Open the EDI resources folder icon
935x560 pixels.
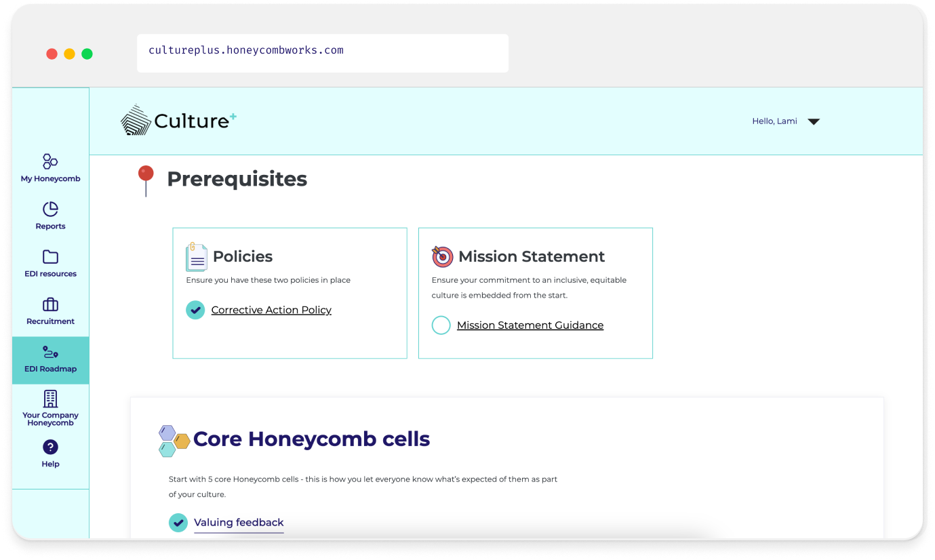coord(50,257)
